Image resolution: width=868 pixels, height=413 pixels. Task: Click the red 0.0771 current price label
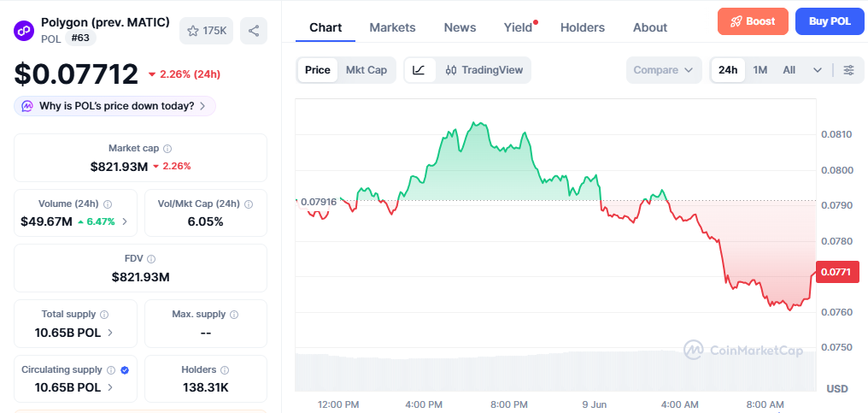tap(837, 272)
